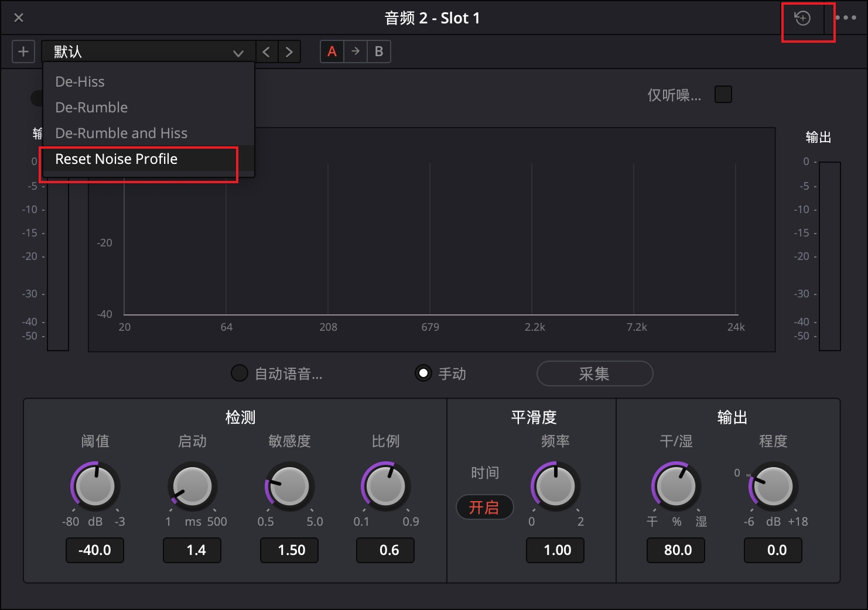Click the reset plugin icon at top right
The width and height of the screenshot is (868, 610).
802,18
